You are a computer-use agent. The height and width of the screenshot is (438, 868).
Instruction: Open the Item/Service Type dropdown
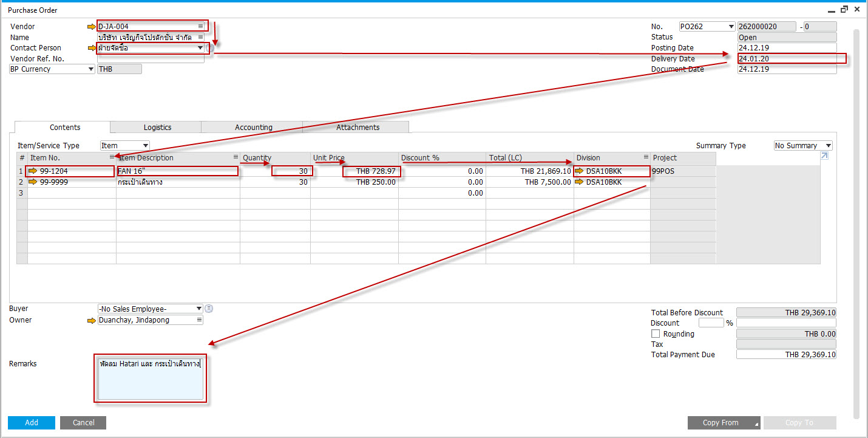click(145, 146)
